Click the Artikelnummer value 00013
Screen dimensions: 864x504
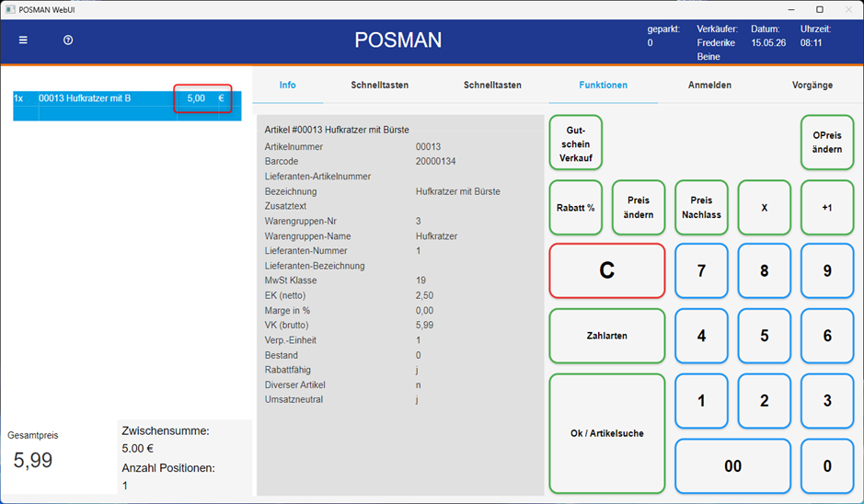[x=428, y=146]
